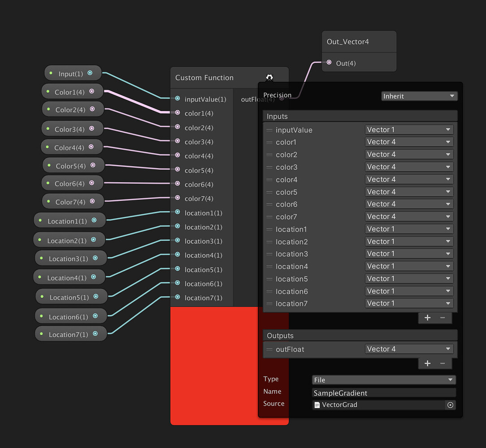486x448 pixels.
Task: Click the Location7(1) node output port
Action: [95, 333]
